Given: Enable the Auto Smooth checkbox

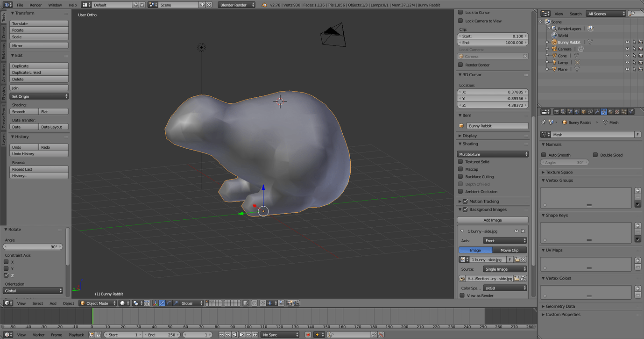Looking at the screenshot, I should point(544,155).
